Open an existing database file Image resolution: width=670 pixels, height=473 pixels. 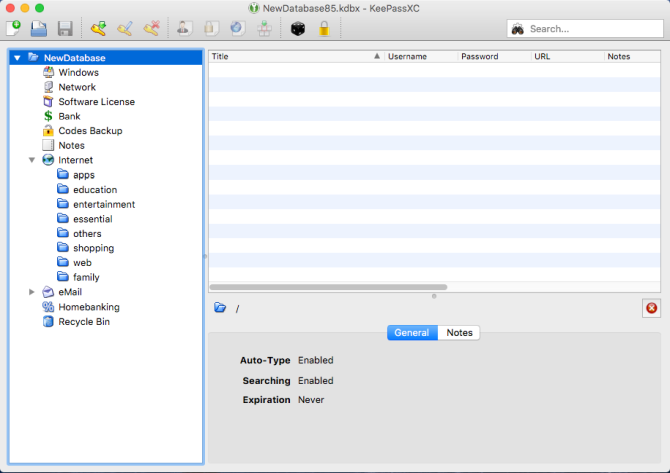pyautogui.click(x=39, y=29)
